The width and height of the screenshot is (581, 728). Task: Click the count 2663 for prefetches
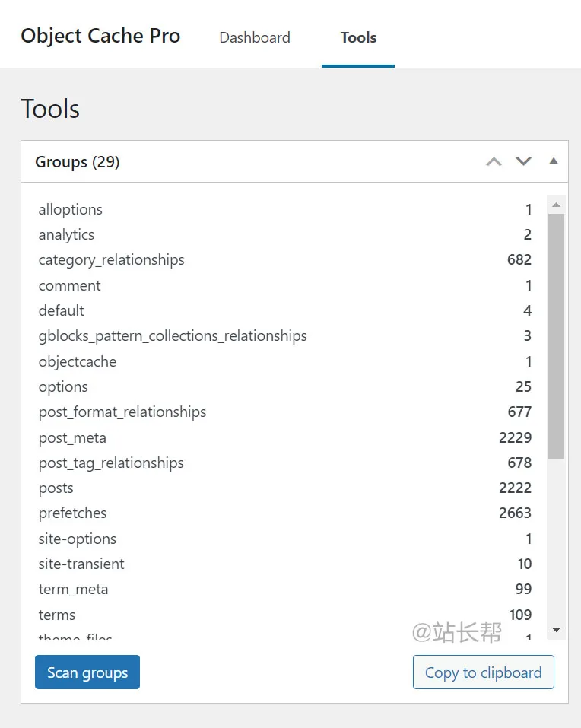[515, 513]
